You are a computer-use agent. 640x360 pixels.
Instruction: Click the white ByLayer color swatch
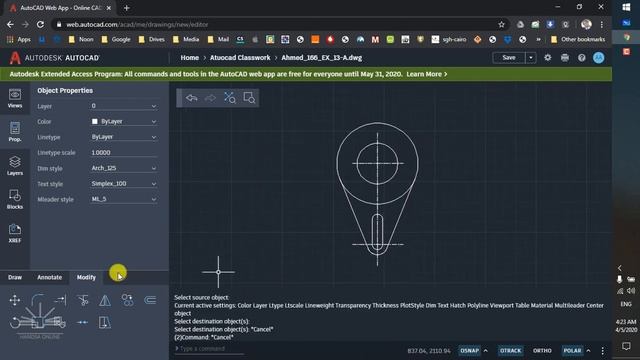95,122
